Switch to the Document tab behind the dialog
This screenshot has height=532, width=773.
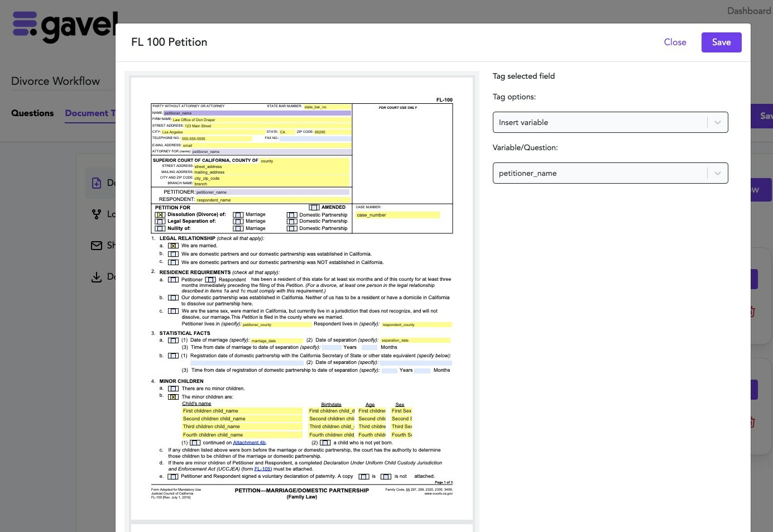click(90, 113)
